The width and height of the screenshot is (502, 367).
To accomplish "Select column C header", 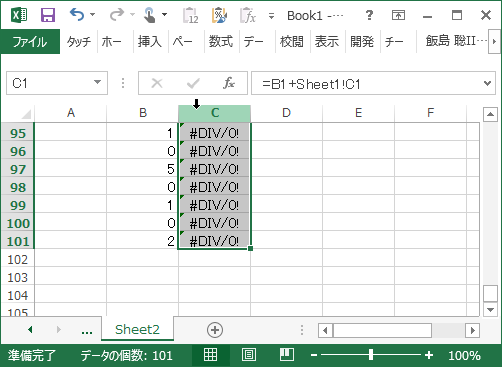I will pyautogui.click(x=215, y=113).
